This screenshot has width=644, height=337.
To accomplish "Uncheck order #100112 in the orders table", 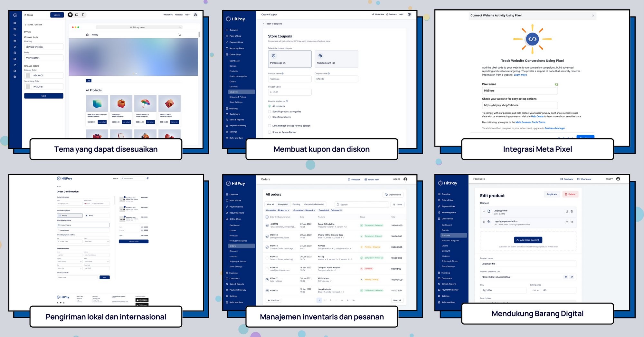I will coord(267,226).
